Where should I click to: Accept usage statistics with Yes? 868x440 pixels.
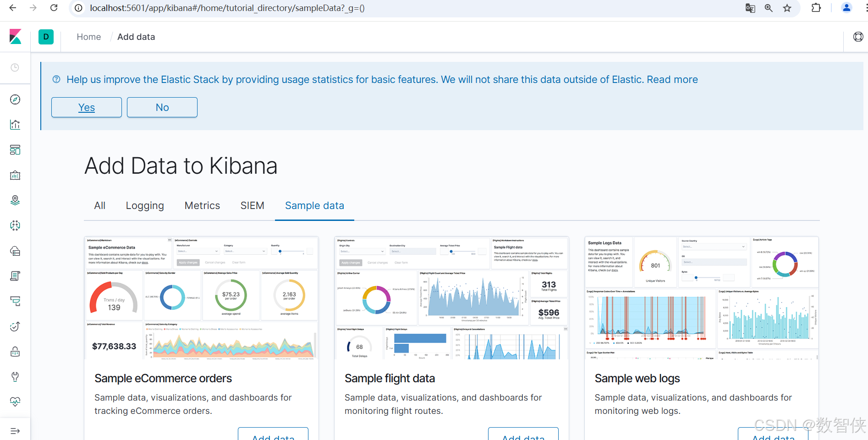point(87,107)
